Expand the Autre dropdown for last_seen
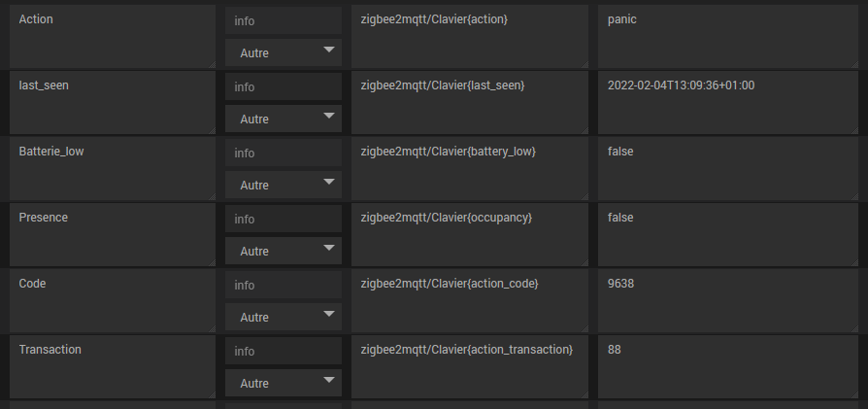The image size is (868, 409). [x=284, y=119]
